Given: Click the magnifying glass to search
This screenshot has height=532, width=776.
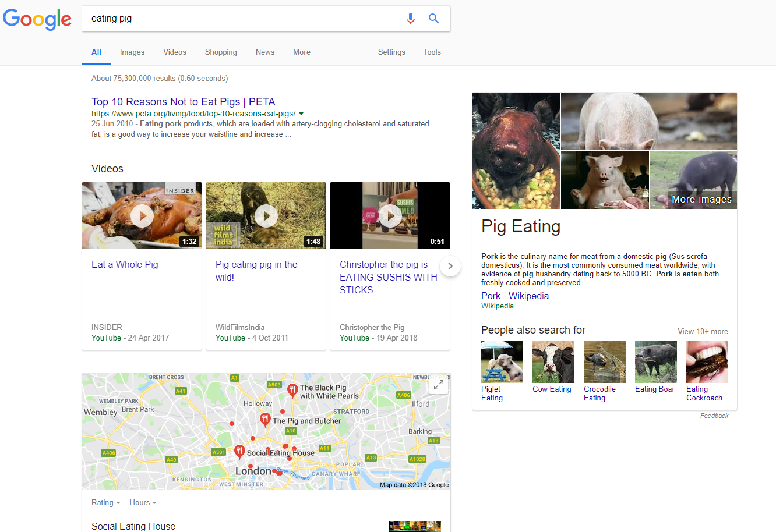Looking at the screenshot, I should (433, 18).
